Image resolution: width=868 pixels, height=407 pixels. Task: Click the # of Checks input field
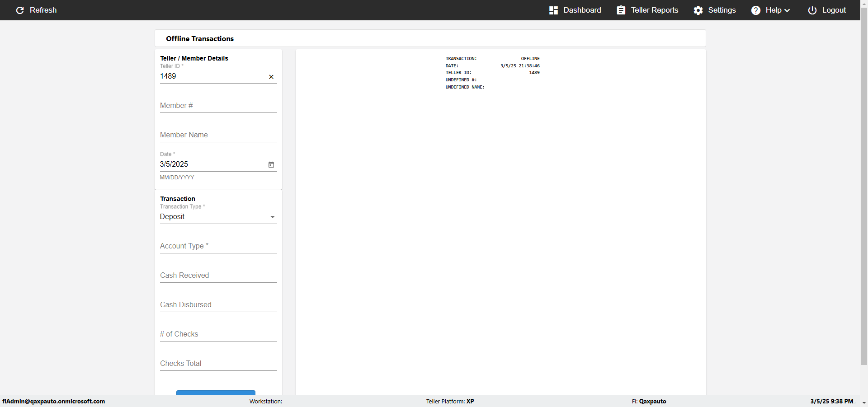[x=218, y=334]
